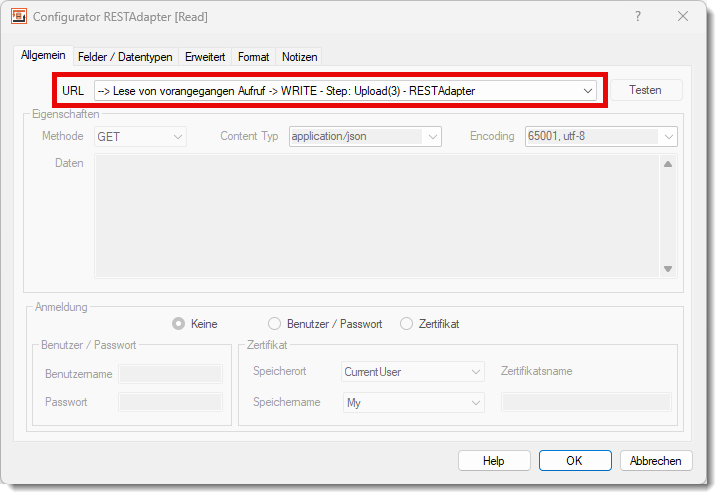Go to the Format tab

tap(253, 57)
